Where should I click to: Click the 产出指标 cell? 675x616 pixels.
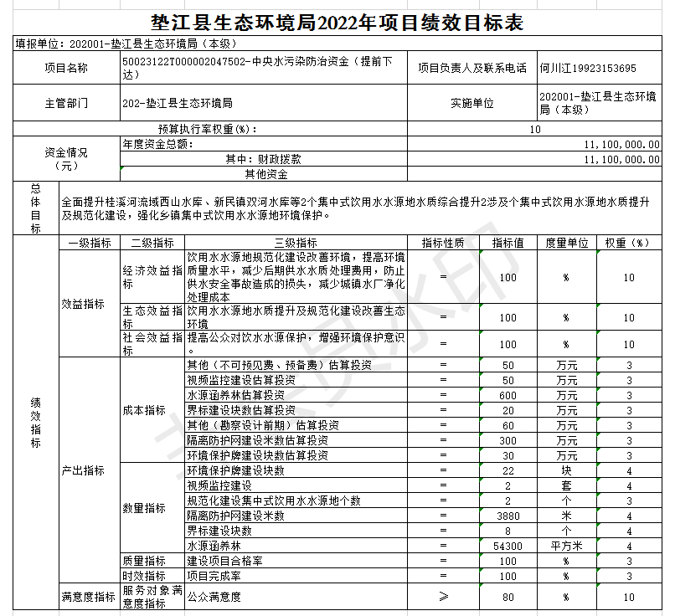coord(90,470)
